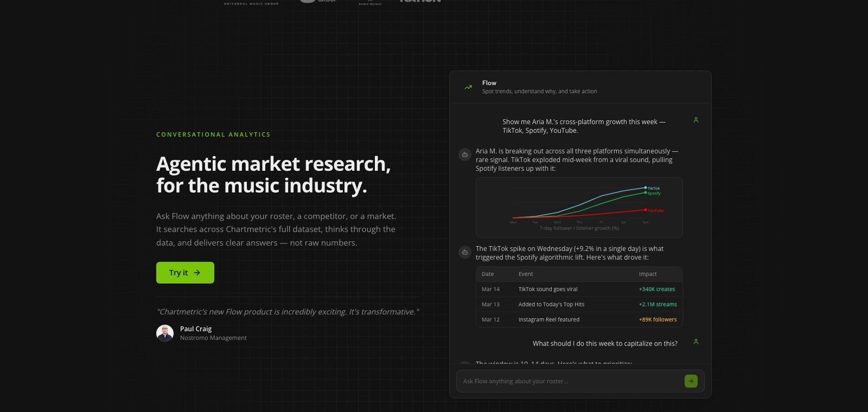Click '7-day follower / listener growth (%)' caption
Image resolution: width=868 pixels, height=412 pixels.
click(x=579, y=228)
